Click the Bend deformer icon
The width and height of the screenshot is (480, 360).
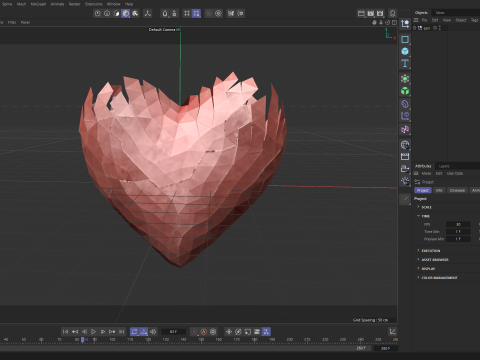405,104
